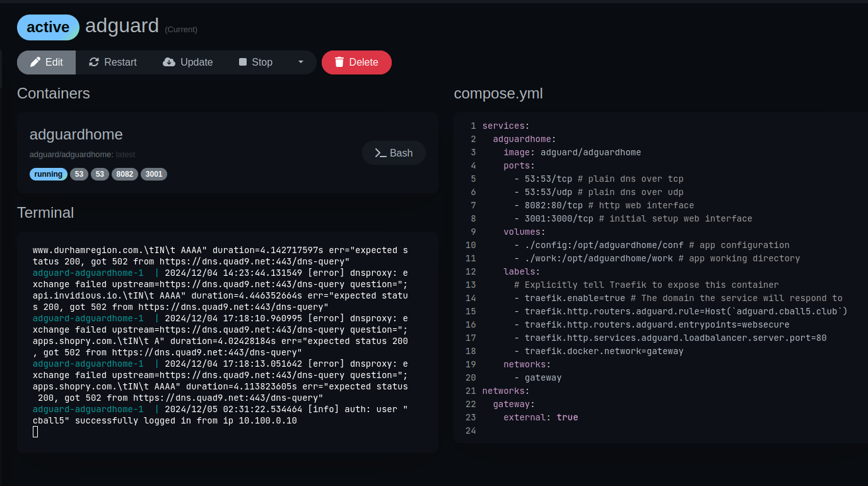Click the 8082:80/tcp port mapping line
The width and height of the screenshot is (868, 486).
tap(604, 205)
